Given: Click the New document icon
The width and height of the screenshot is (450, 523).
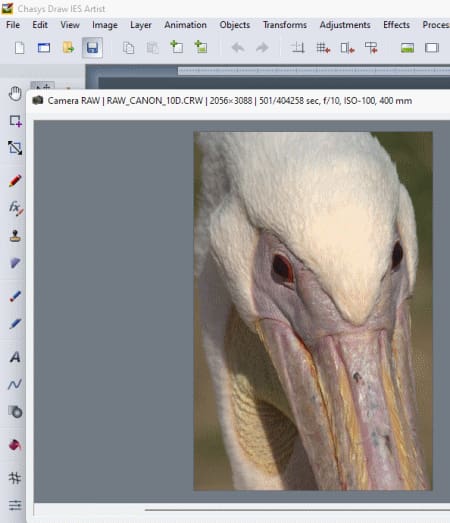Looking at the screenshot, I should (20, 48).
